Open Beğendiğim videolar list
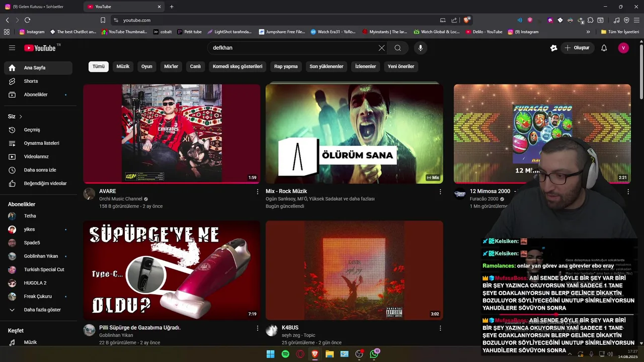This screenshot has height=362, width=644. click(x=38, y=184)
